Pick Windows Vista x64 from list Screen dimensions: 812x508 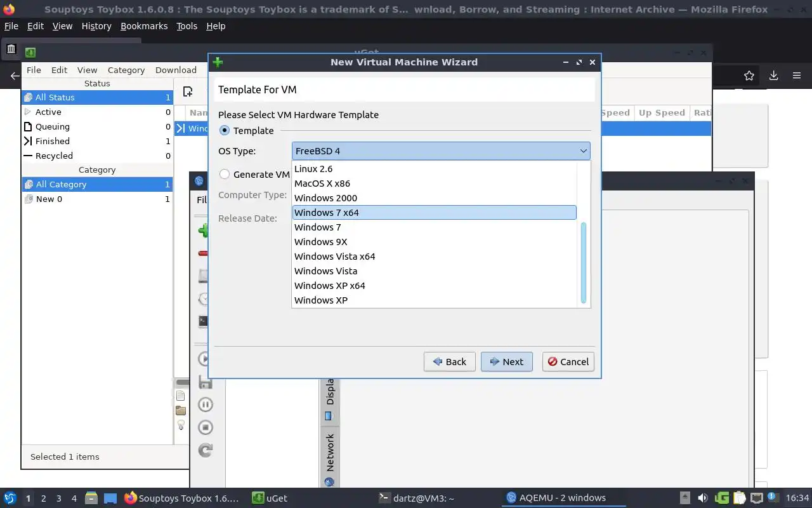(435, 257)
